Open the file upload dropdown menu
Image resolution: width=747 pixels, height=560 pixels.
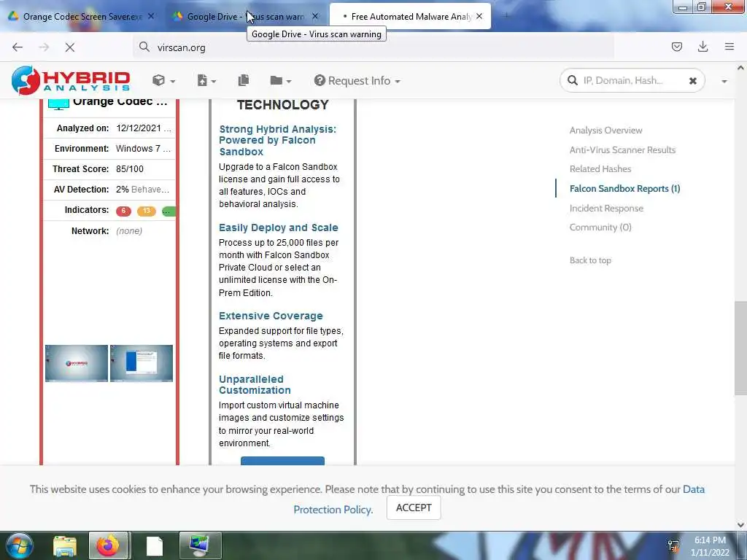coord(206,80)
